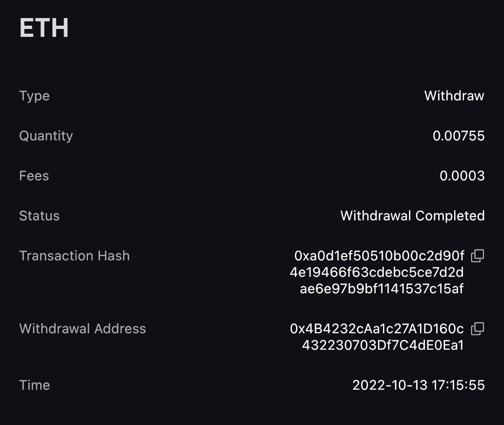Click the Status label
This screenshot has width=504, height=425.
39,216
